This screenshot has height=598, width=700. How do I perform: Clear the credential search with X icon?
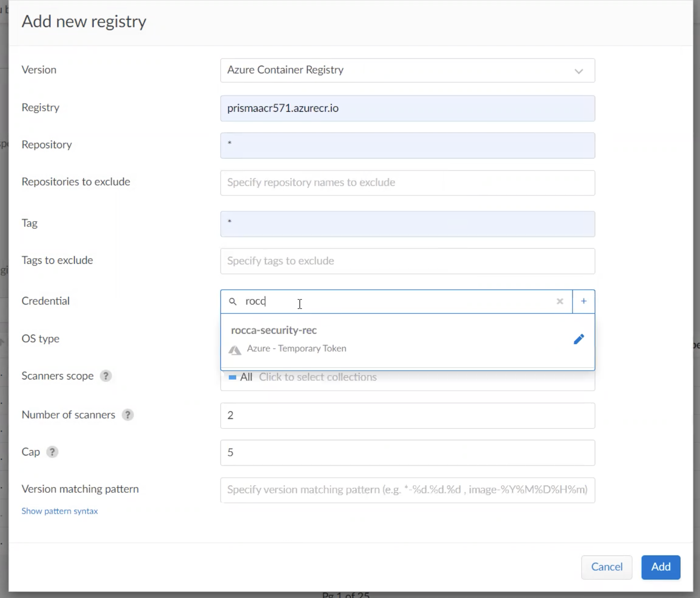(x=560, y=301)
